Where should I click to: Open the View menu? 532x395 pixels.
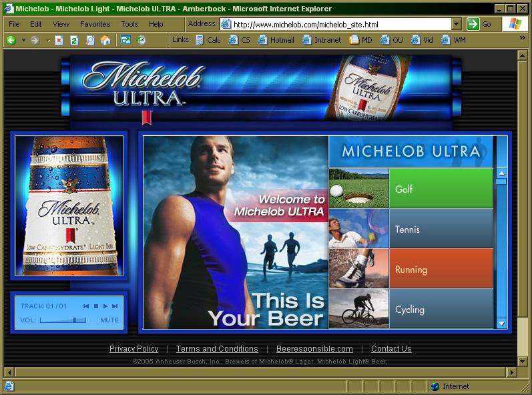(x=61, y=24)
